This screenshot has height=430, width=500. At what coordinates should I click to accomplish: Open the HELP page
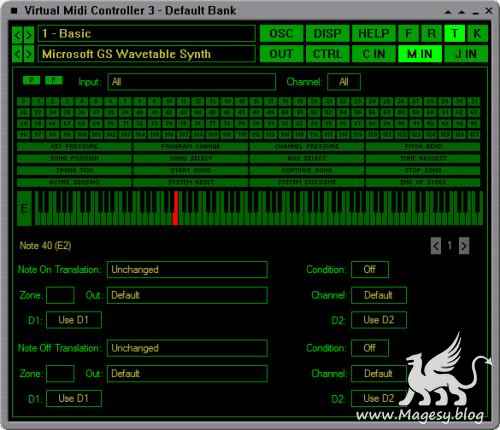coord(374,34)
